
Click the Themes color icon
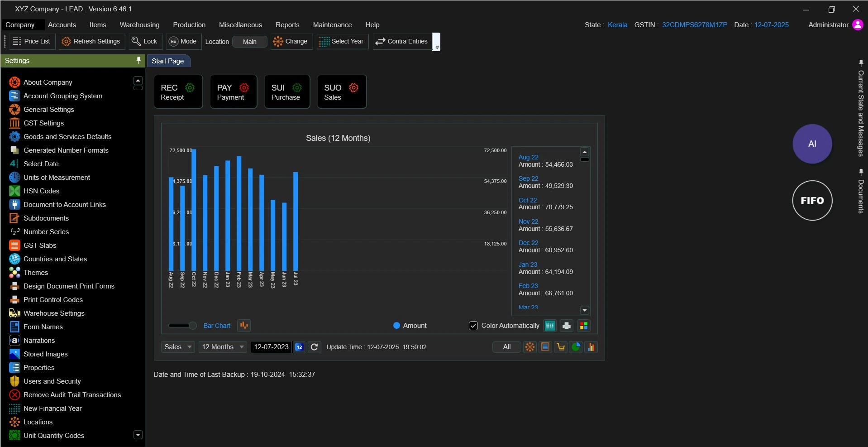pos(15,273)
